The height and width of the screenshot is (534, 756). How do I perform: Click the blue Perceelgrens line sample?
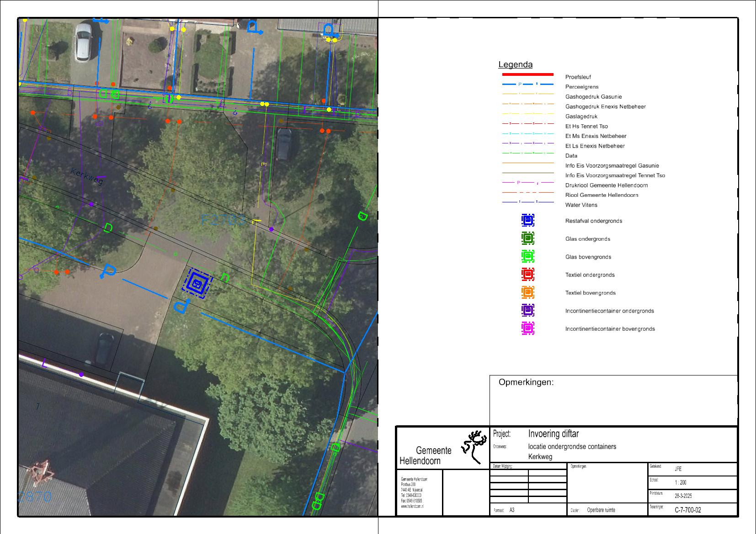pos(527,85)
